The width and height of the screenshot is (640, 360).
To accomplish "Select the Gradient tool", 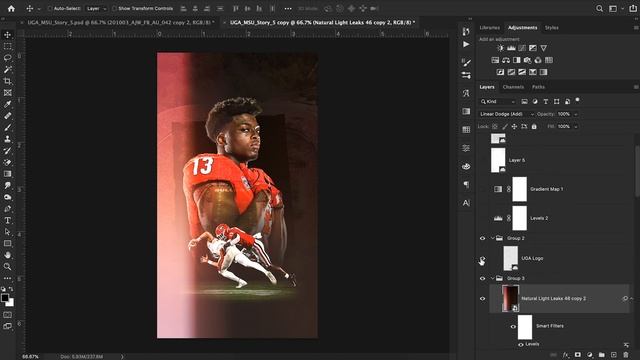I will 7,174.
